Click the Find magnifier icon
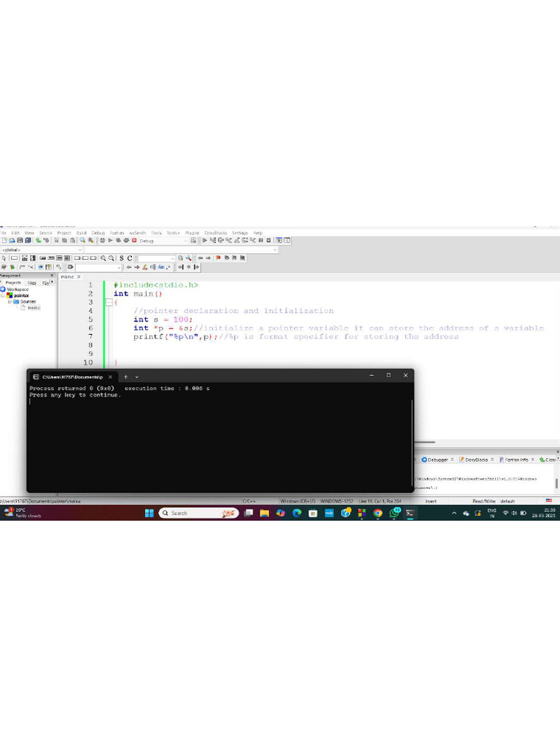Viewport: 560px width, 747px height. pyautogui.click(x=82, y=240)
